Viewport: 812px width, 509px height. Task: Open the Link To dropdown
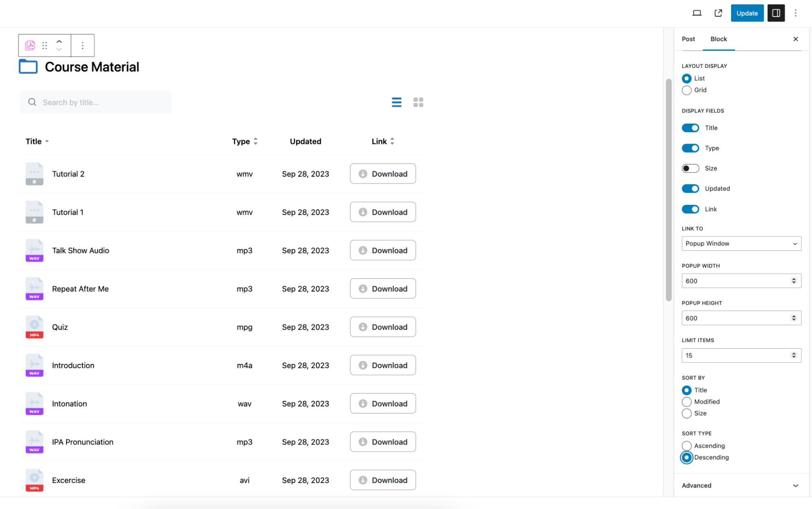click(x=741, y=243)
